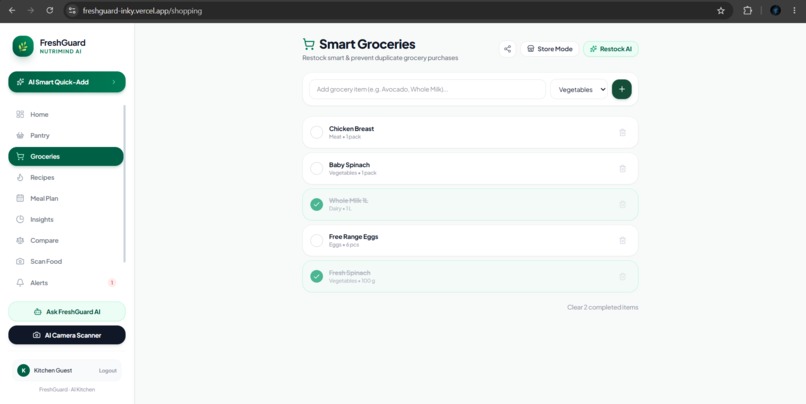The image size is (806, 404).
Task: Click the site info icon in address bar
Action: [x=72, y=10]
